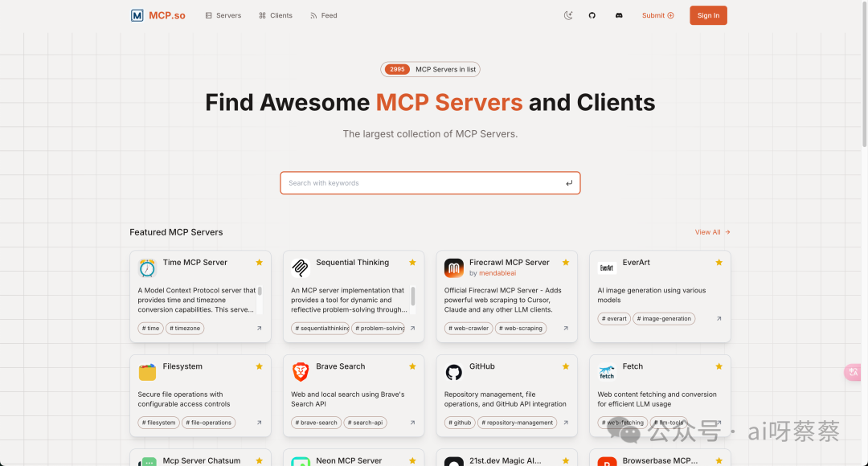Click the star on Time MCP Server card

pos(259,263)
